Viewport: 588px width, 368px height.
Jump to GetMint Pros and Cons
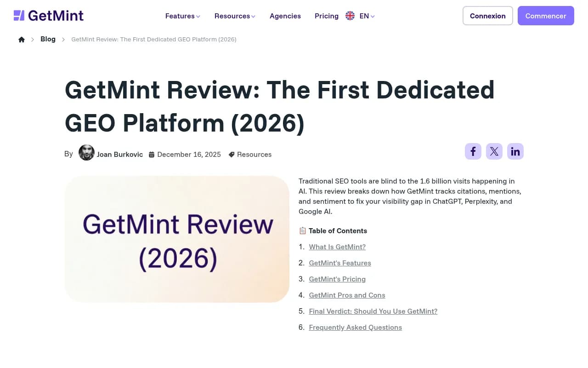347,295
